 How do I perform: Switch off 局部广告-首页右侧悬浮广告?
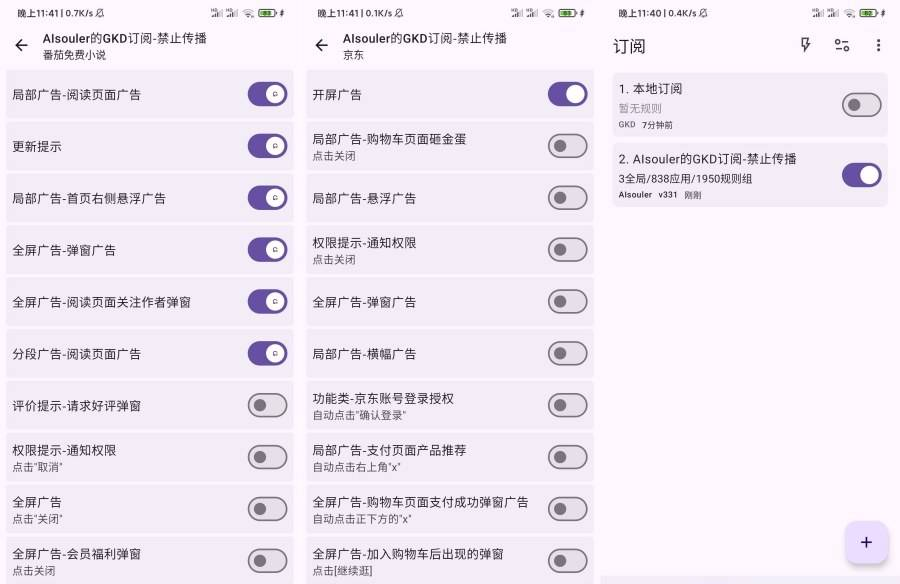(x=267, y=198)
